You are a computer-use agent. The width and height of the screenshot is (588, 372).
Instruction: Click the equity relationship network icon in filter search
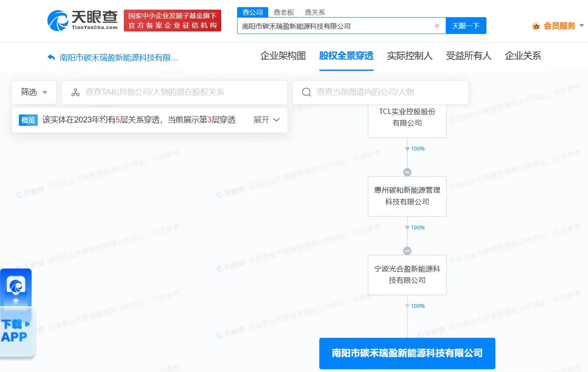[75, 92]
